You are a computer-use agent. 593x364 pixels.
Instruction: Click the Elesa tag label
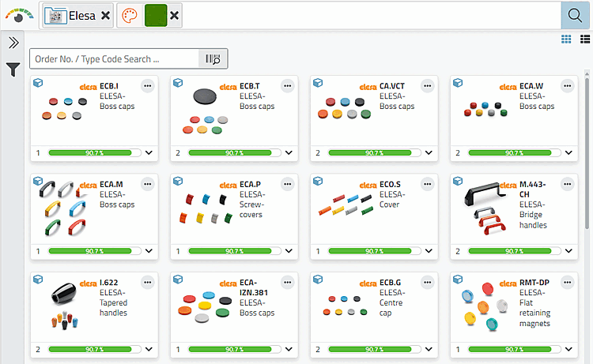point(82,16)
